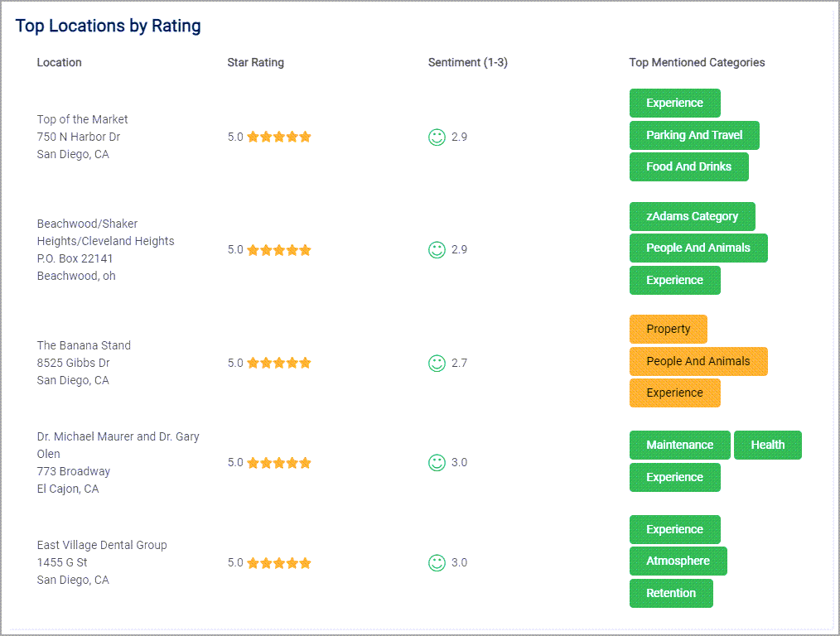
Task: Select the yellow People And Animals chip
Action: (698, 361)
